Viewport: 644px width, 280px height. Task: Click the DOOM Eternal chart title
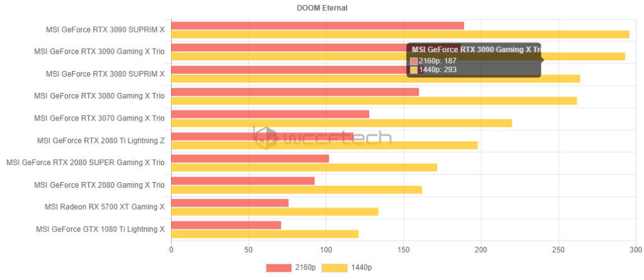click(x=322, y=8)
